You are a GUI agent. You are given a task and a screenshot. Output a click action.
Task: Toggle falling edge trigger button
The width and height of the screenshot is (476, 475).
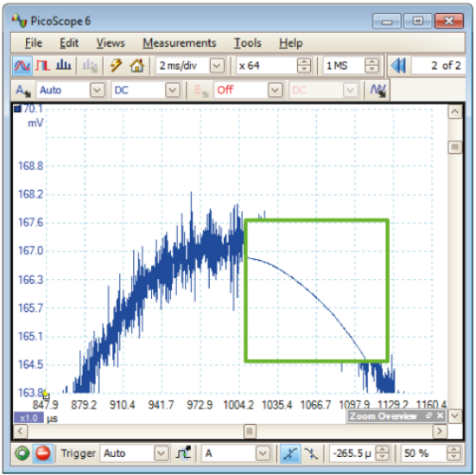tap(311, 453)
